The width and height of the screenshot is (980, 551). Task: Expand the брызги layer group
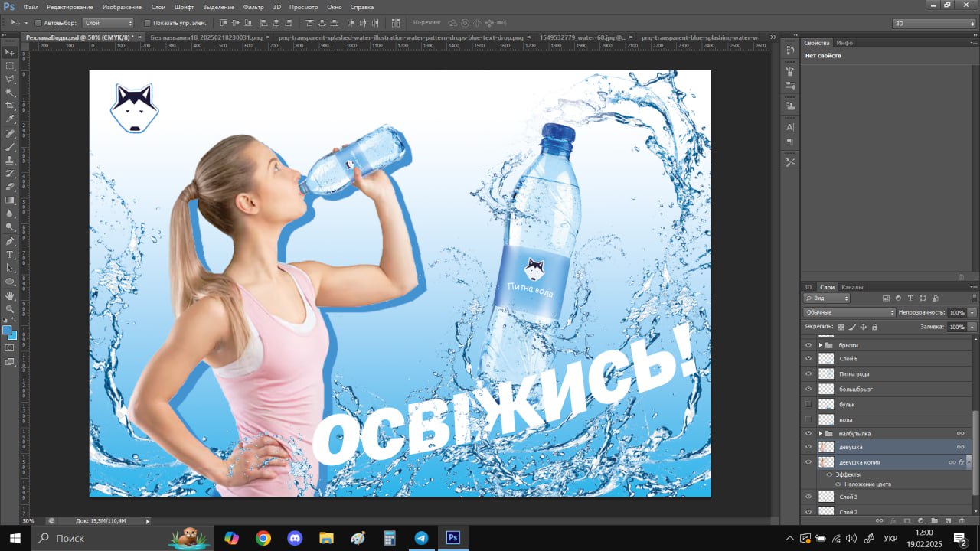point(820,345)
